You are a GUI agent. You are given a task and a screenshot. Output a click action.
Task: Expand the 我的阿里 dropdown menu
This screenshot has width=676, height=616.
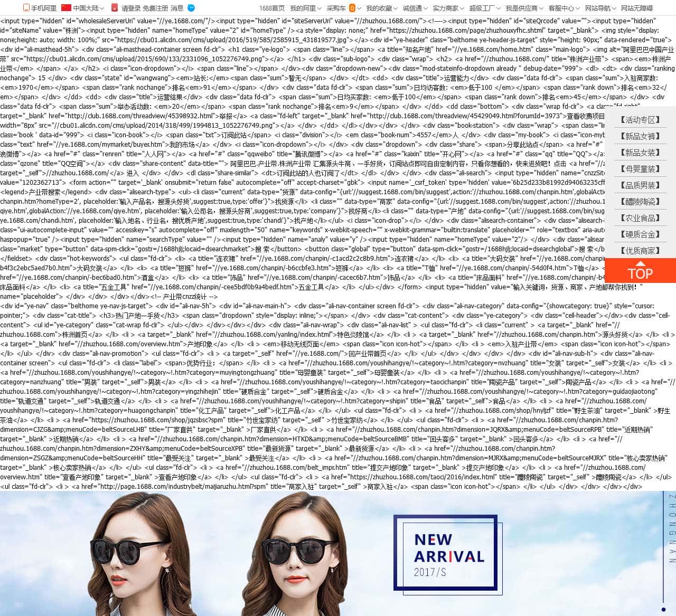click(305, 8)
